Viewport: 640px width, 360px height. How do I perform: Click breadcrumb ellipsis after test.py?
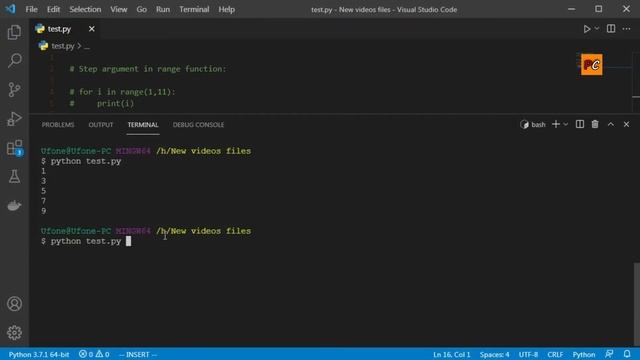tap(87, 47)
